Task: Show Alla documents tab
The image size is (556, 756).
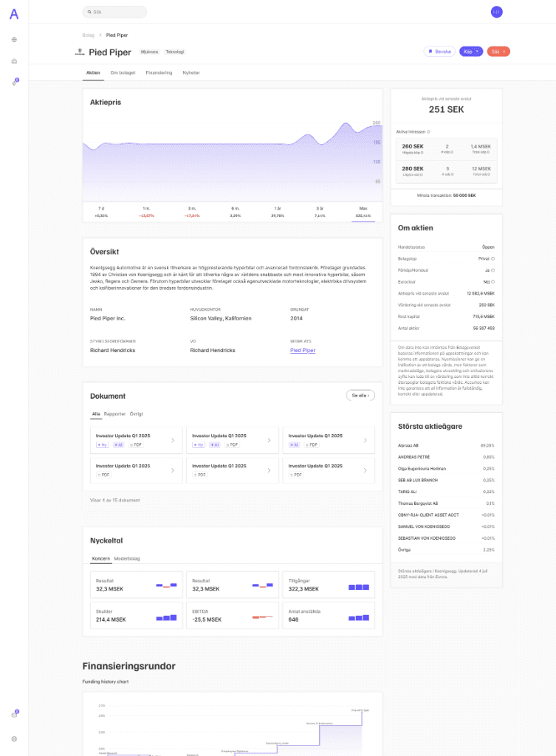Action: pos(96,413)
